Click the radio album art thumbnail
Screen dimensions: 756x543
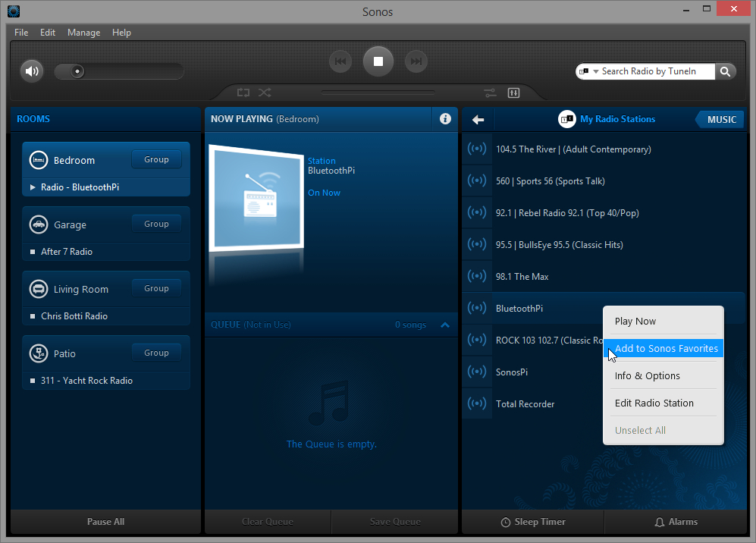(256, 198)
